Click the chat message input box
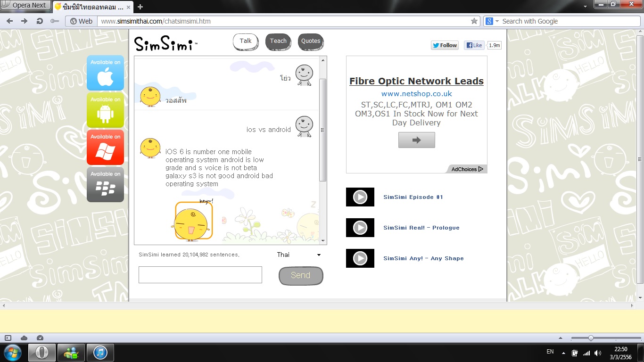This screenshot has width=644, height=362. pyautogui.click(x=200, y=275)
